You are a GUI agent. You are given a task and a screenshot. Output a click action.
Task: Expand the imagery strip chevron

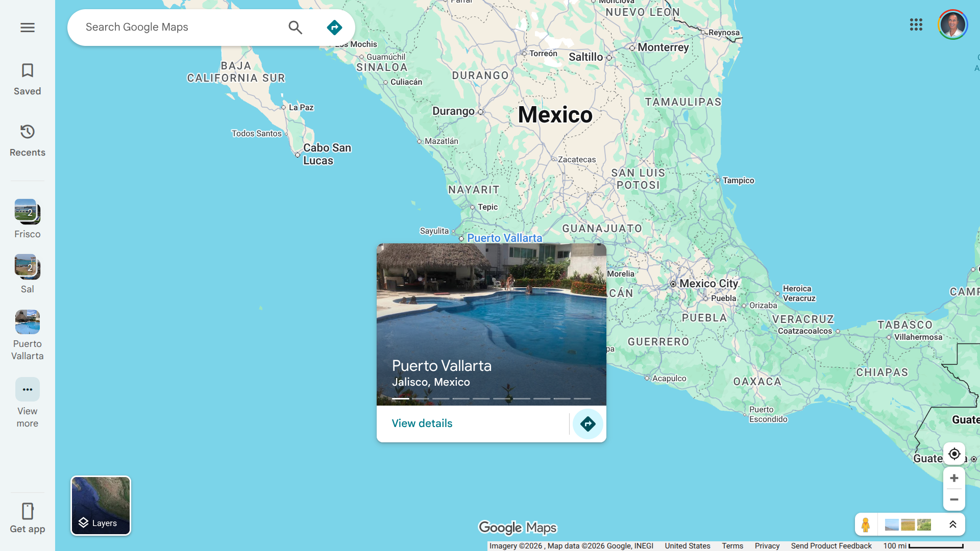point(952,524)
